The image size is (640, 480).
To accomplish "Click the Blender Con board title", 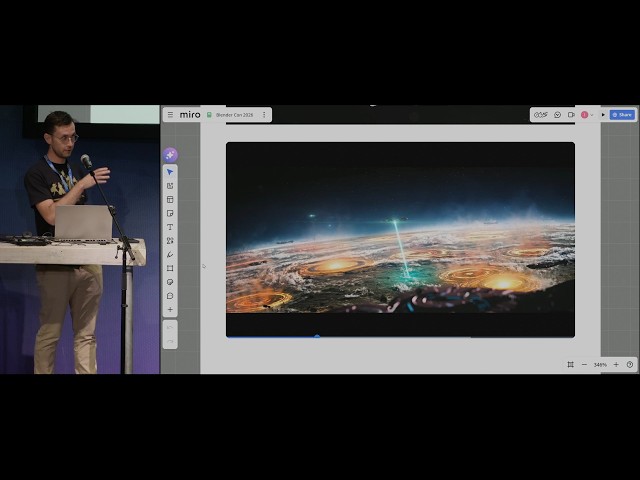I will (234, 115).
